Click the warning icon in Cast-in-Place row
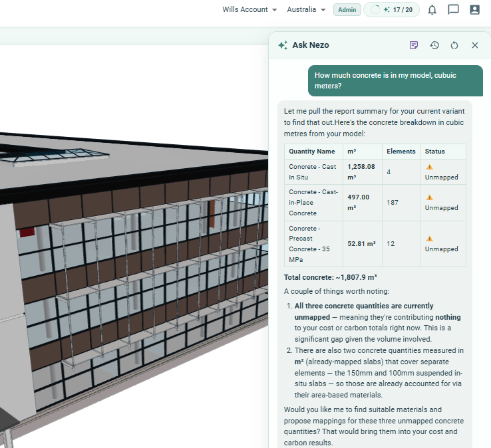Screen dimensions: 491x448 429,197
